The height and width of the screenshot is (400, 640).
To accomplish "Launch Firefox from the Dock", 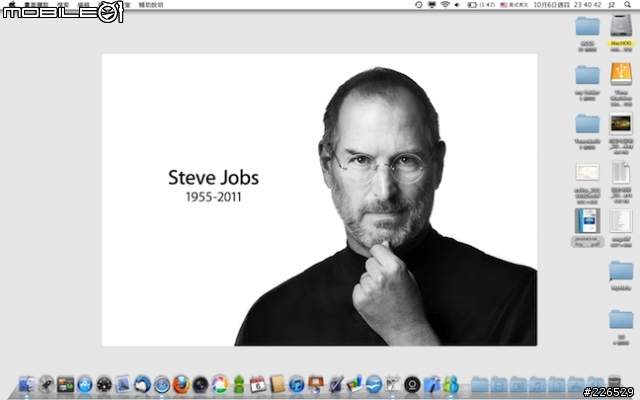I will (181, 384).
